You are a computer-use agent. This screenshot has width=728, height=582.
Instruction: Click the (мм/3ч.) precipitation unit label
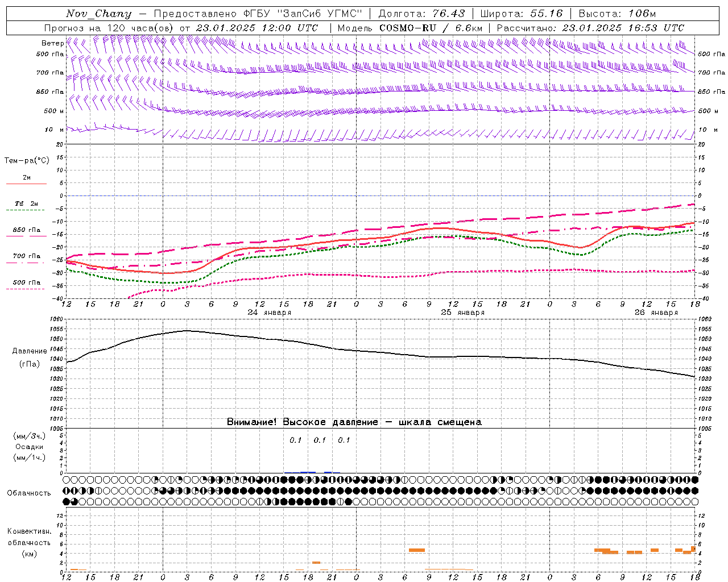pyautogui.click(x=30, y=436)
